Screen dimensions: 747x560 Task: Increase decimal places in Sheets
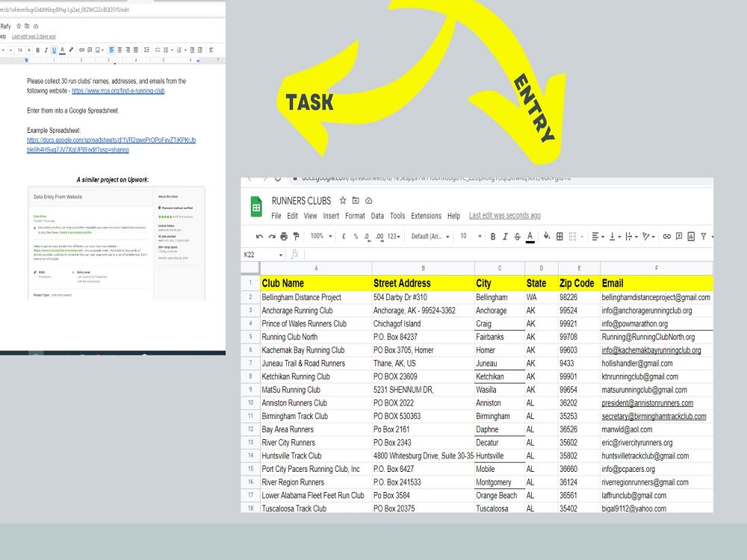[379, 237]
